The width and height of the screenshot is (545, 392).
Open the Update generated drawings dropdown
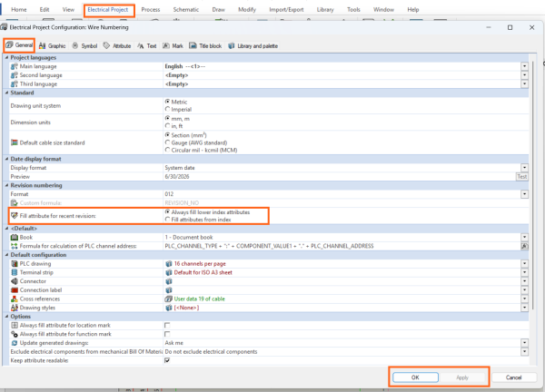coord(524,343)
